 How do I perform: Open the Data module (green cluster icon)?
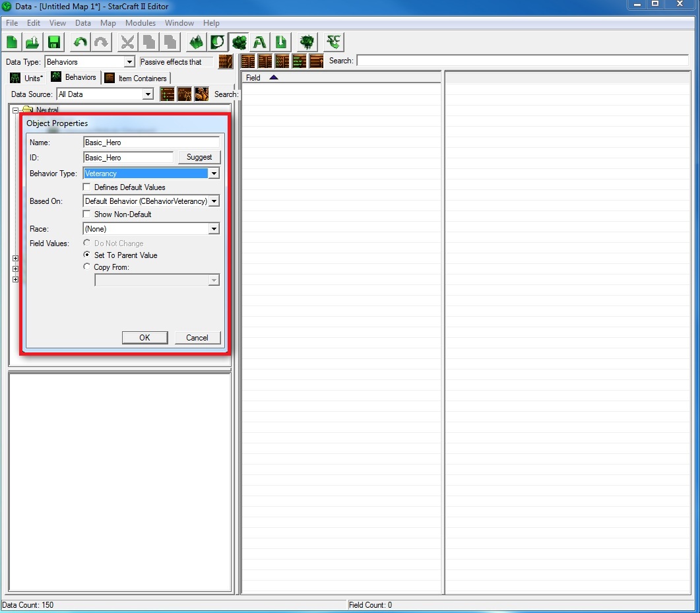[x=239, y=42]
